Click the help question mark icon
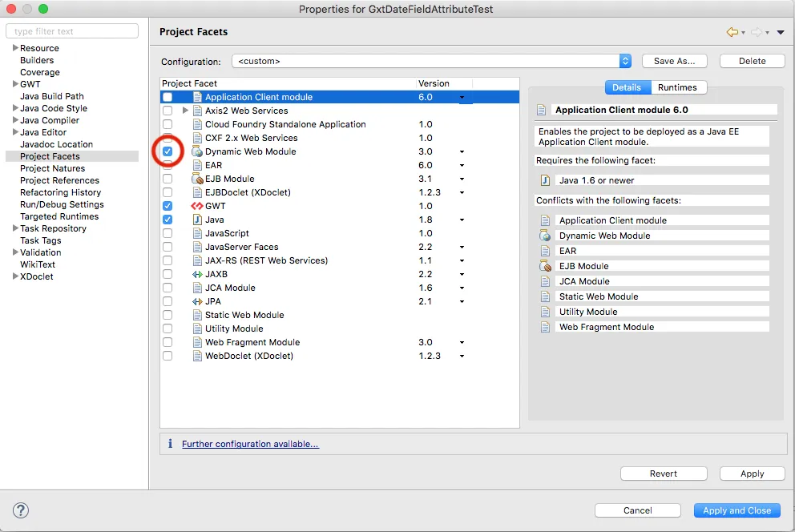795x532 pixels. pos(21,510)
